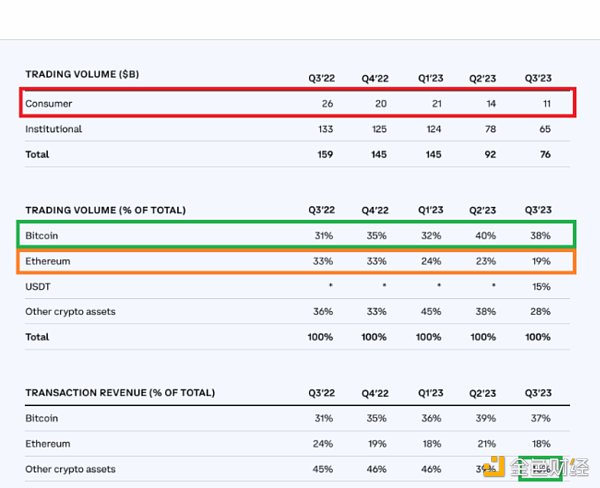This screenshot has height=488, width=600.
Task: Click TRANSACTION REVENUE (% OF TOTAL) heading
Action: (x=119, y=393)
